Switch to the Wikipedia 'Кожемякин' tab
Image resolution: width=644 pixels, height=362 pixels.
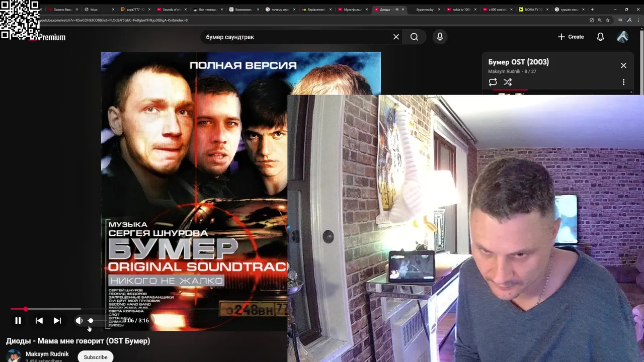click(244, 10)
